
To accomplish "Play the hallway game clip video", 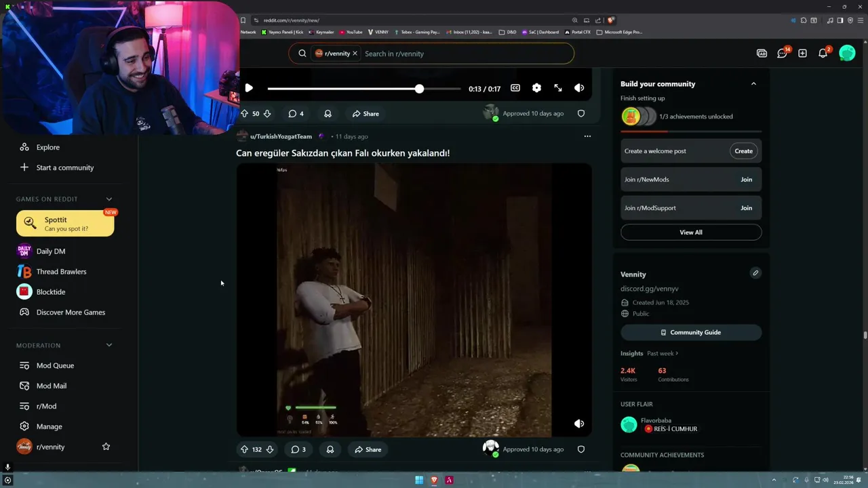I will [414, 300].
